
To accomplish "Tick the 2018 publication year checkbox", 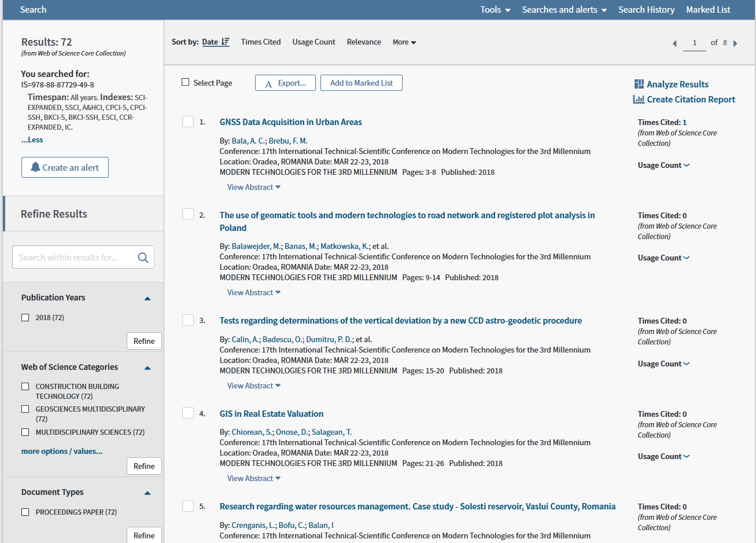I will click(x=25, y=318).
